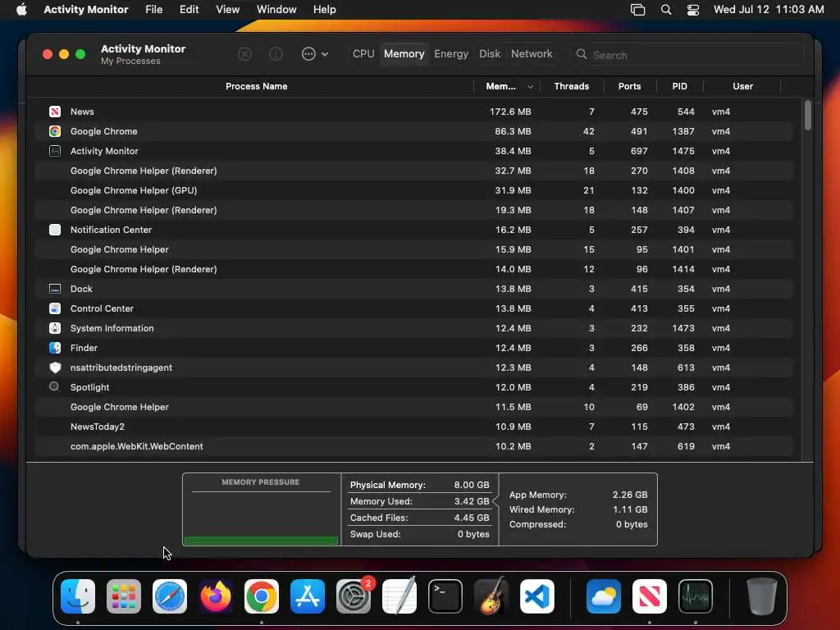Launch Safari from the Dock
This screenshot has height=630, width=840.
pos(170,596)
